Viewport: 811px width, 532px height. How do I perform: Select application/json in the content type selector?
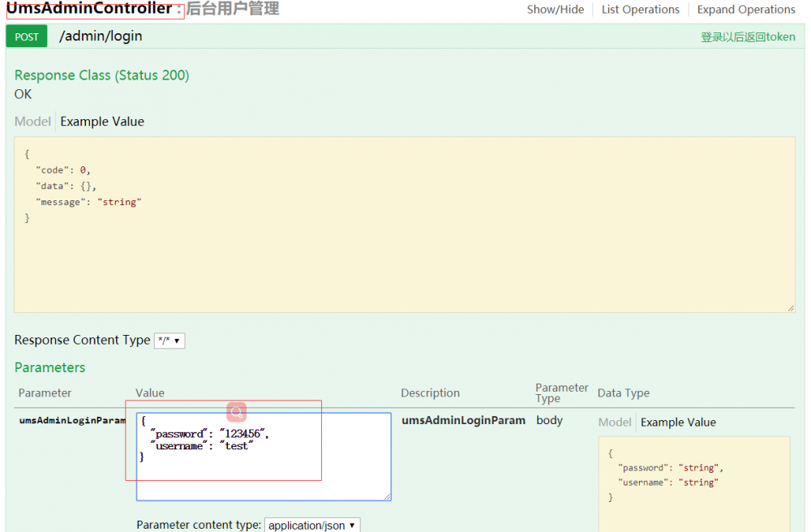coord(311,525)
